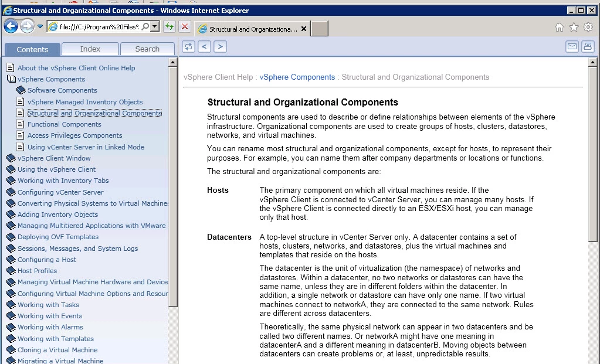600x364 pixels.
Task: Stop loading with the red X icon
Action: (185, 26)
